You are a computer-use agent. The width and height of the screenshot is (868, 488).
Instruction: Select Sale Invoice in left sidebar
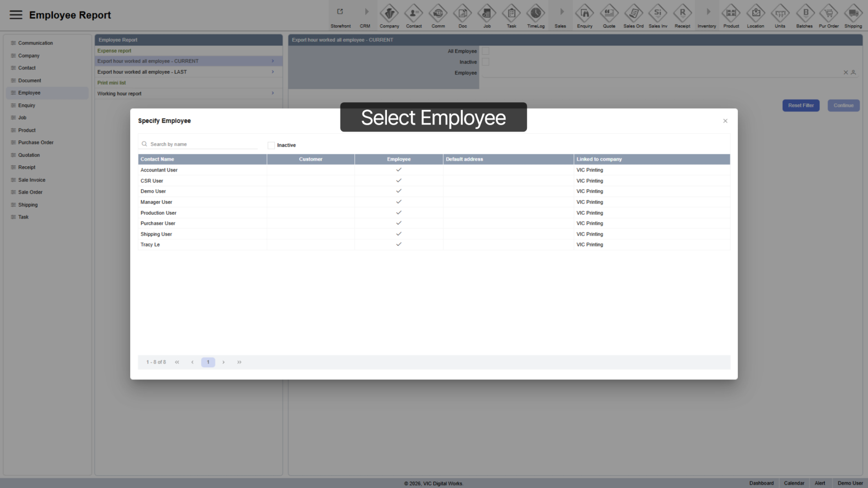click(32, 180)
